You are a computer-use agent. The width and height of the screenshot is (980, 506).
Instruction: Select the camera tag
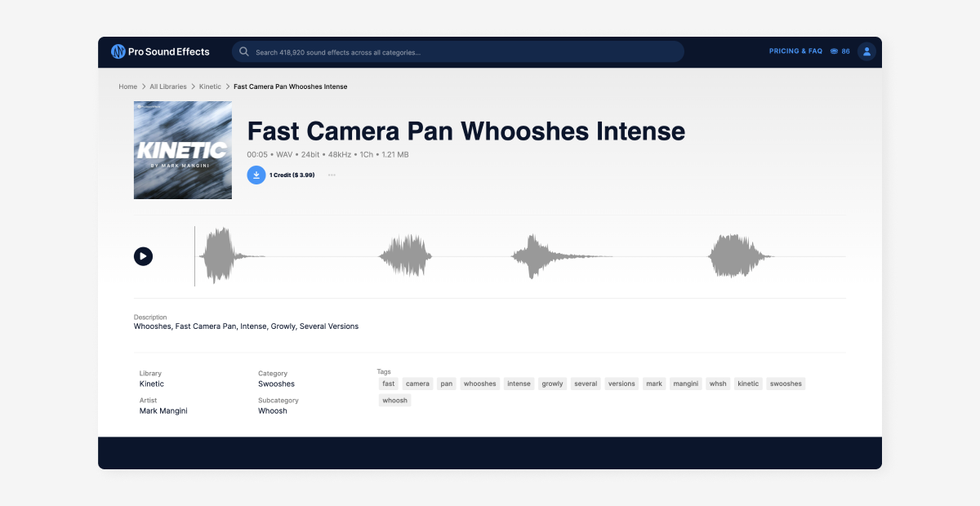[x=417, y=383]
